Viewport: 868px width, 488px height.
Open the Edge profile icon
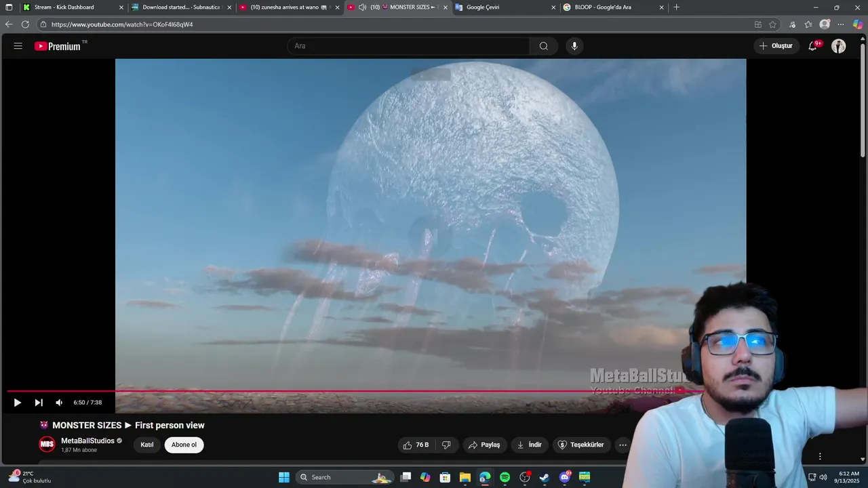(825, 24)
